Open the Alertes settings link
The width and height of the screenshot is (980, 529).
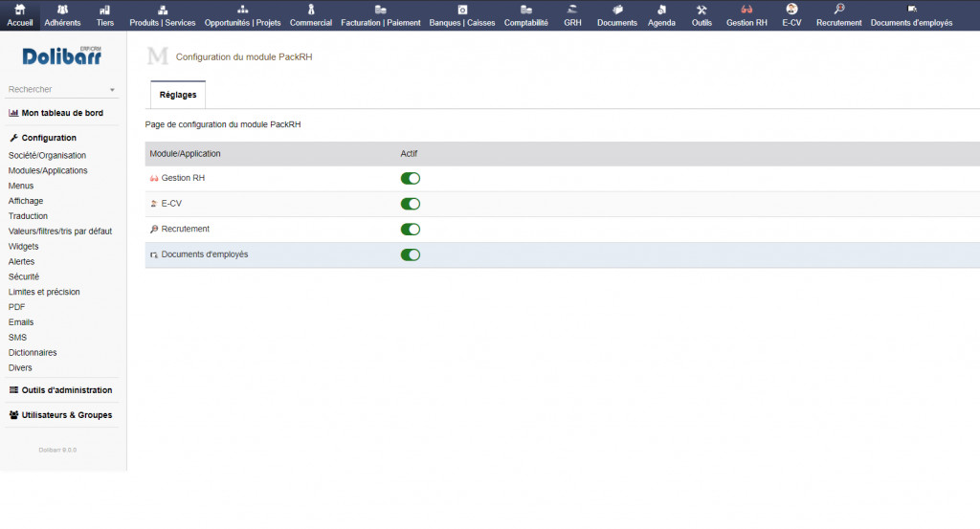[21, 262]
